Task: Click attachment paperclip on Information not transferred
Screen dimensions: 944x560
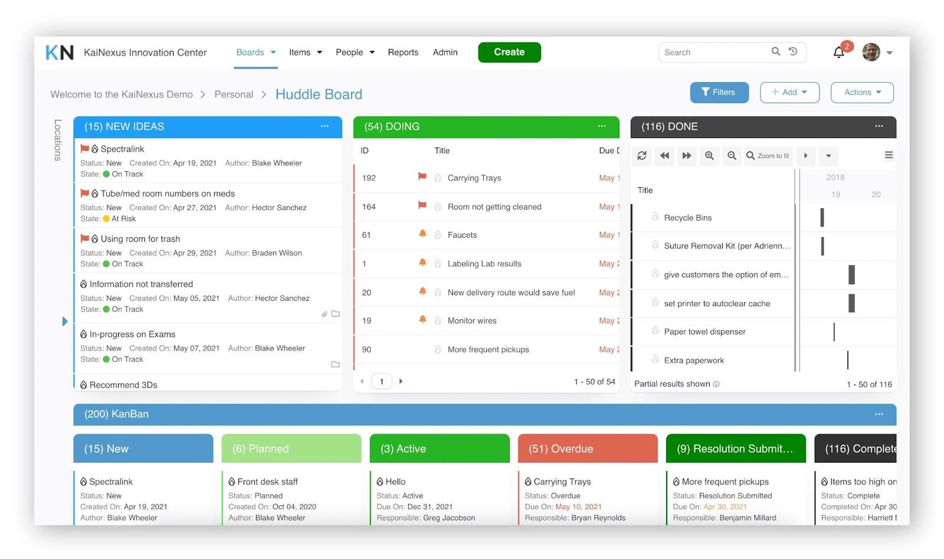Action: click(324, 315)
